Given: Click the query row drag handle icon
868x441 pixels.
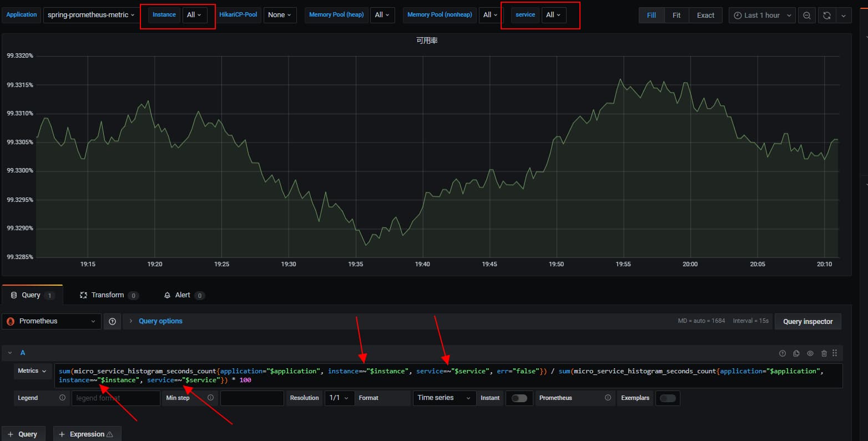Looking at the screenshot, I should (835, 353).
